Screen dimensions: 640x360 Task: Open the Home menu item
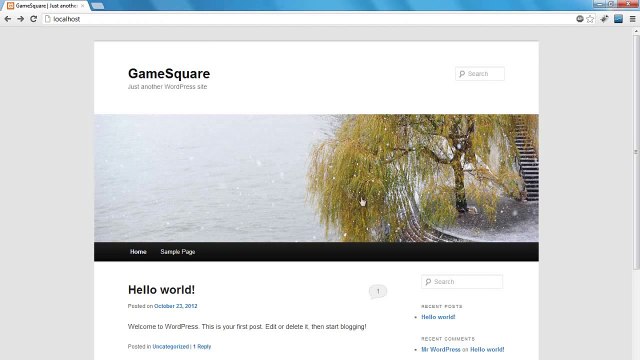(138, 252)
